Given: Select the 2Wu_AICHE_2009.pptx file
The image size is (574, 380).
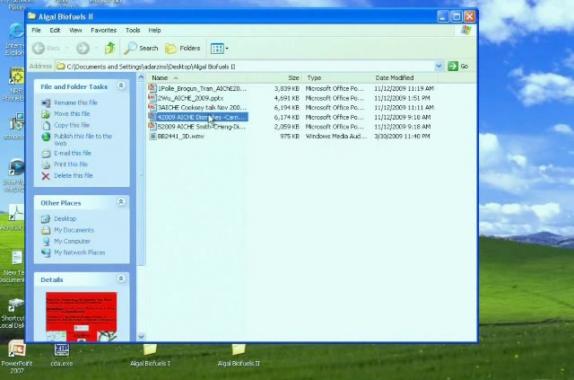Looking at the screenshot, I should [x=190, y=98].
